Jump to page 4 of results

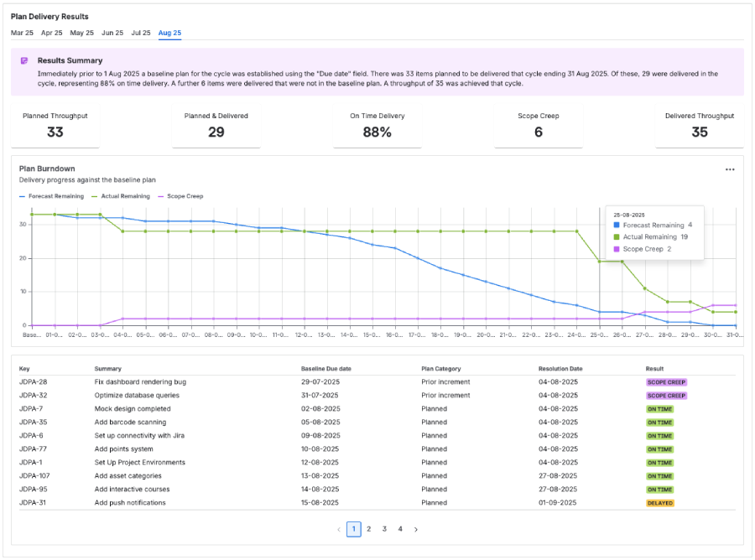tap(400, 529)
